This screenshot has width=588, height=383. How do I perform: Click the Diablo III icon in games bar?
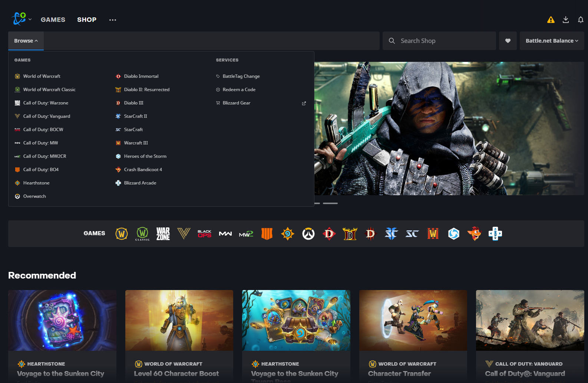click(x=371, y=234)
